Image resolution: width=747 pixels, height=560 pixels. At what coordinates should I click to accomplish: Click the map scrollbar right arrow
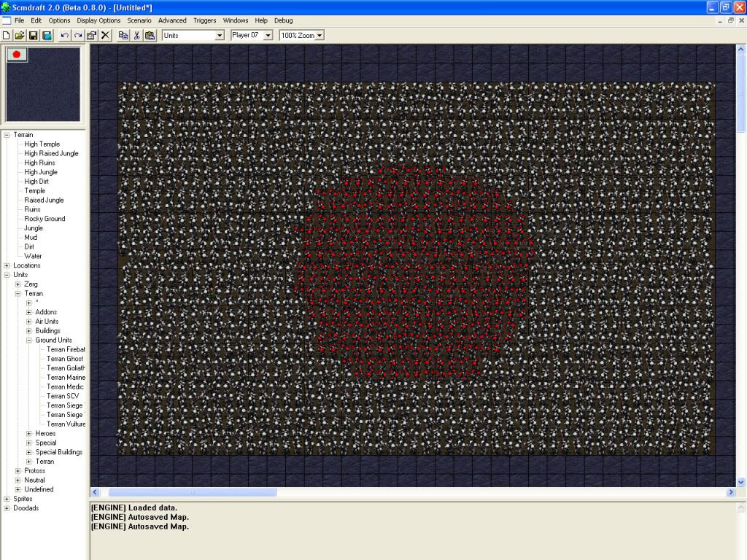731,492
